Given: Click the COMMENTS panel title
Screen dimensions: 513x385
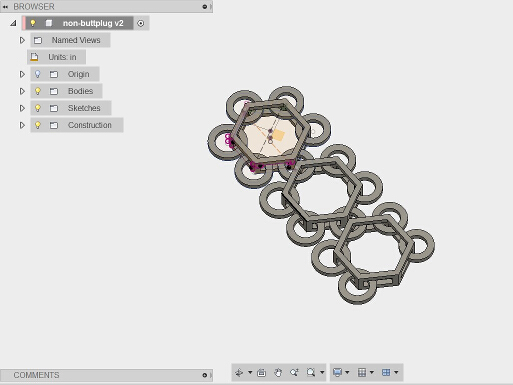Looking at the screenshot, I should coord(36,375).
